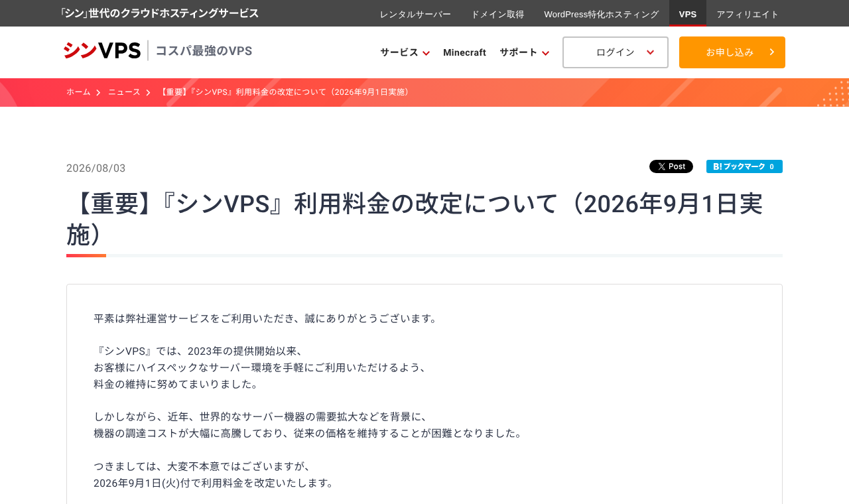The image size is (849, 504).
Task: Click the 「シン」世代のクラウドホスティングサービス tagline
Action: [x=159, y=13]
